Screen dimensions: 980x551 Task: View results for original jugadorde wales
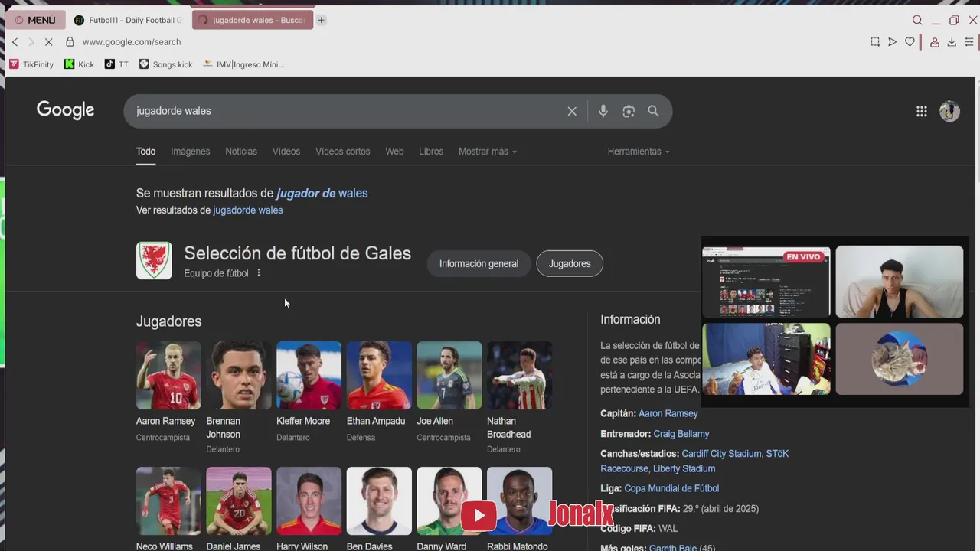[x=247, y=210]
